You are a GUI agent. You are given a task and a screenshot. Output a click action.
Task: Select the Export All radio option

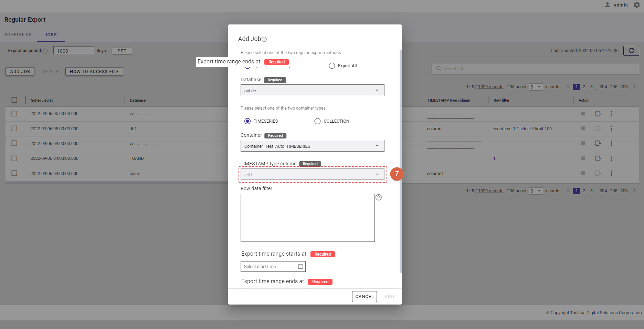coord(332,66)
